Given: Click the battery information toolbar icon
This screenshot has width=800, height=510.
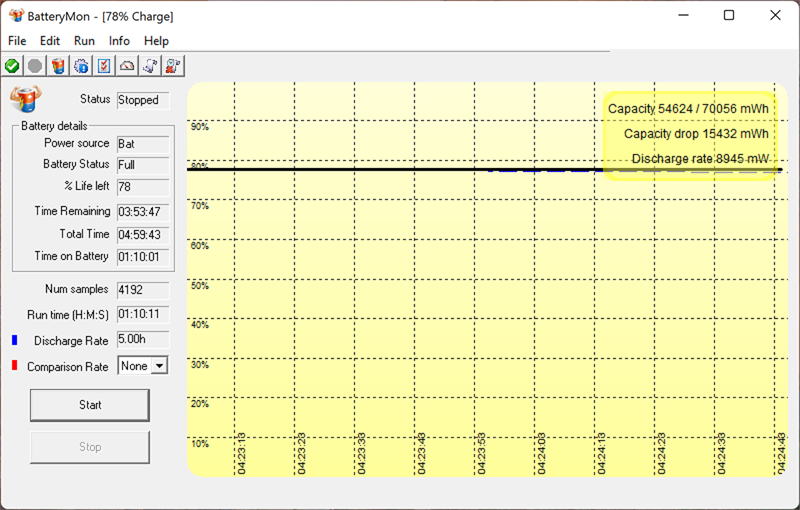Looking at the screenshot, I should point(58,66).
